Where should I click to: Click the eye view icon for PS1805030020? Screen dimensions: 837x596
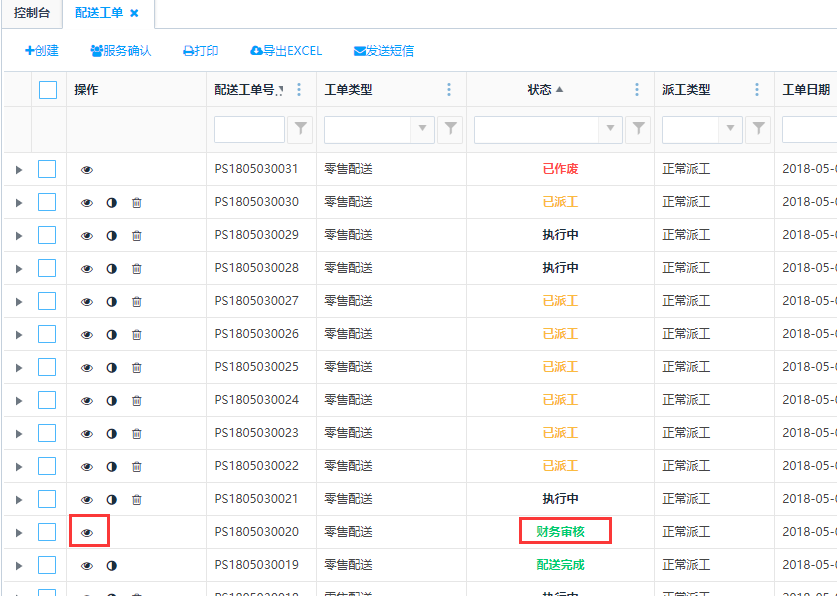tap(87, 533)
